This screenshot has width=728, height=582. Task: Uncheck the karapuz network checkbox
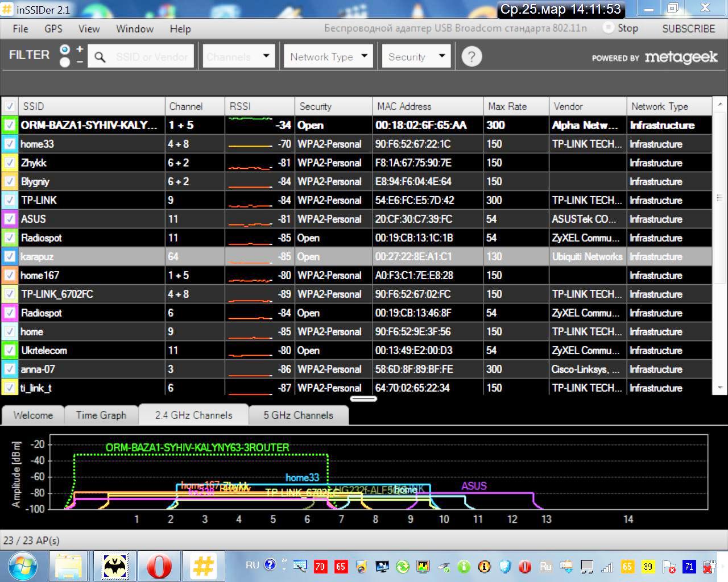point(10,256)
